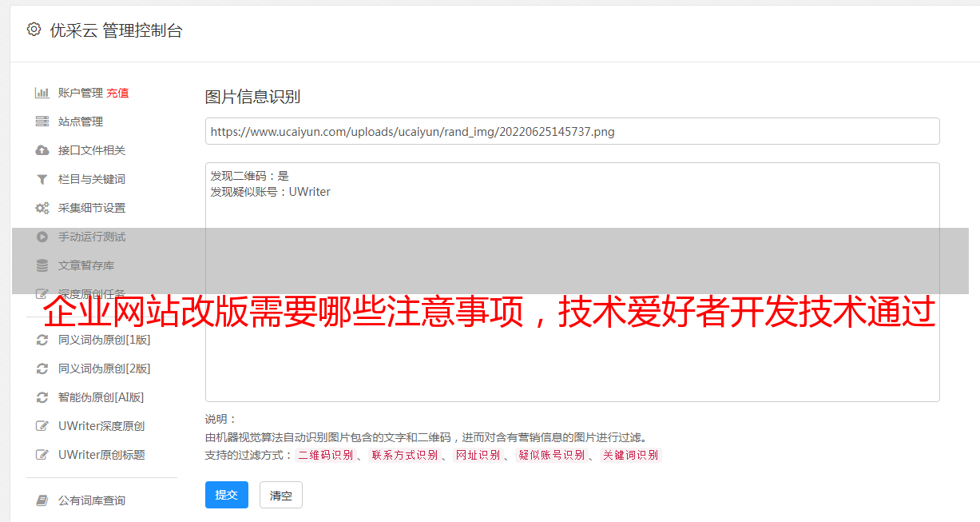The height and width of the screenshot is (522, 980).
Task: Select UWriter原创标题 in sidebar
Action: click(x=101, y=455)
